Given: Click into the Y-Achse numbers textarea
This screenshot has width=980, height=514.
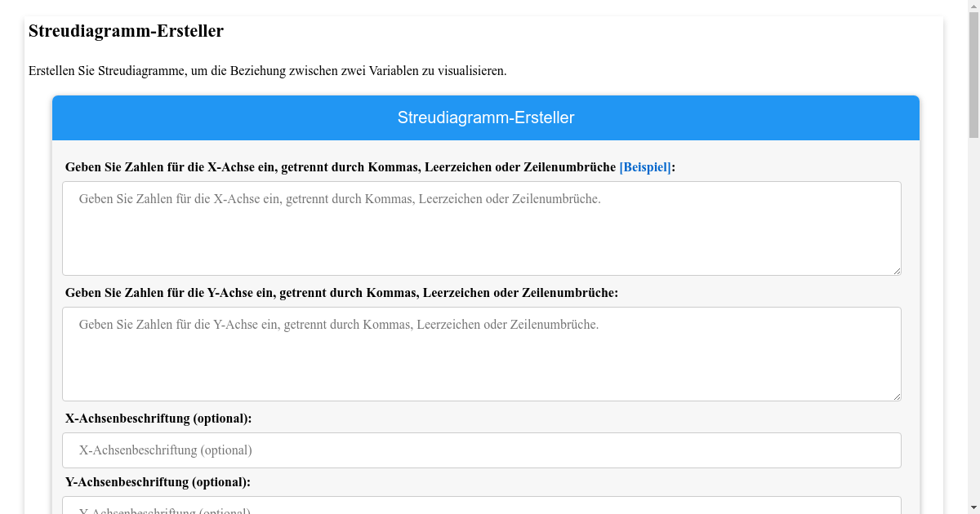Looking at the screenshot, I should click(481, 353).
